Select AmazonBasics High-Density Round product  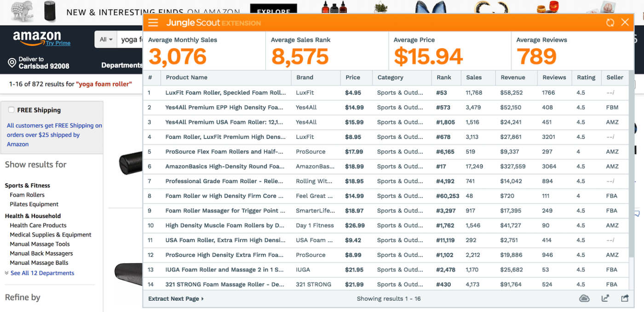(225, 166)
